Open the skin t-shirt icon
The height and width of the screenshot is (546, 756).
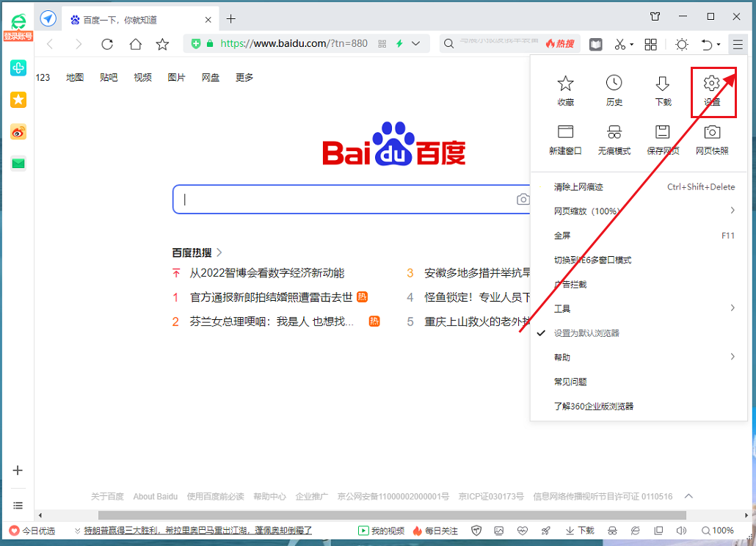655,16
